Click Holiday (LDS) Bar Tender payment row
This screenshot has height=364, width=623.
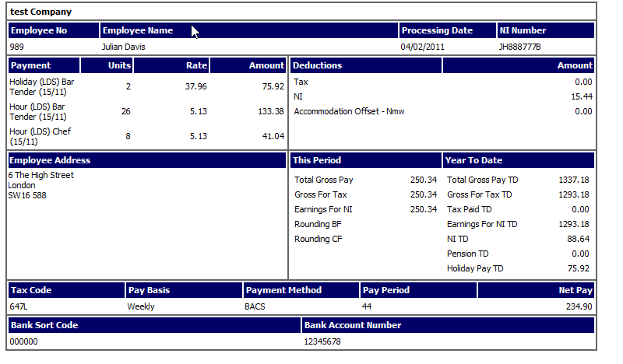147,86
